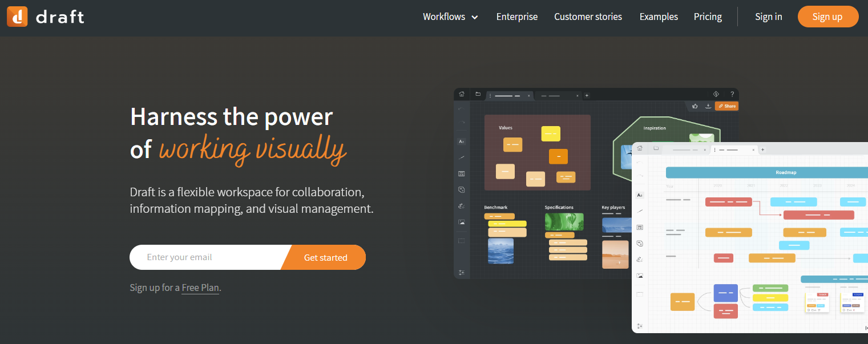Click the home icon in the dark window
The width and height of the screenshot is (868, 344).
coord(461,94)
